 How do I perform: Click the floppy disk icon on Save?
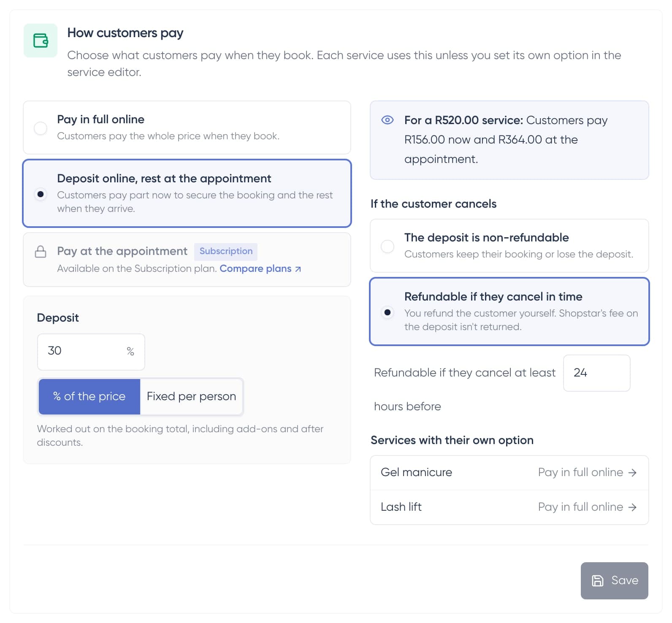[598, 581]
